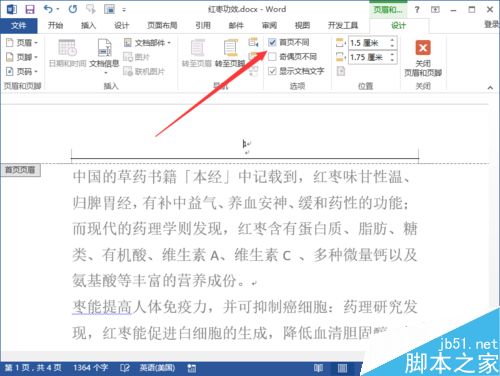Switch to the Page Layout tab

162,25
